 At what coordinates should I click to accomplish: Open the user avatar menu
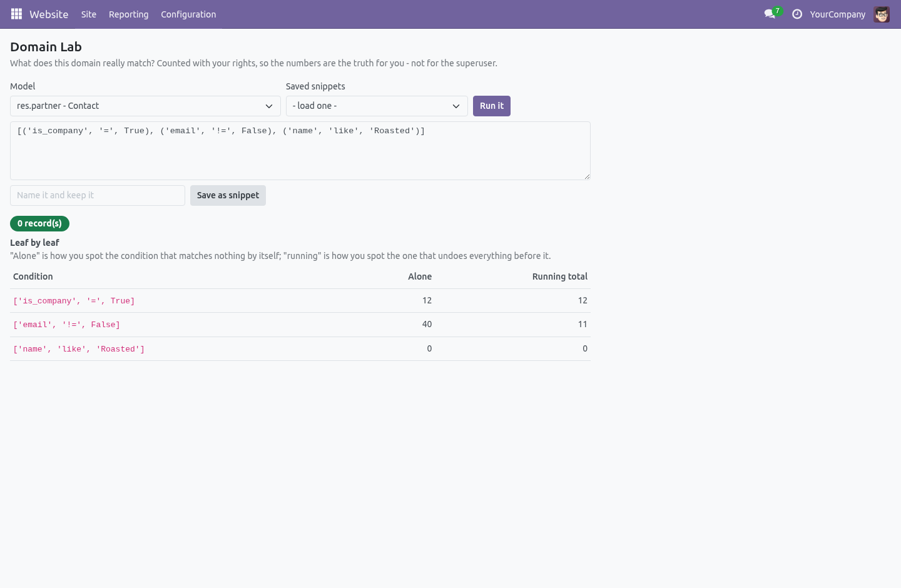882,14
